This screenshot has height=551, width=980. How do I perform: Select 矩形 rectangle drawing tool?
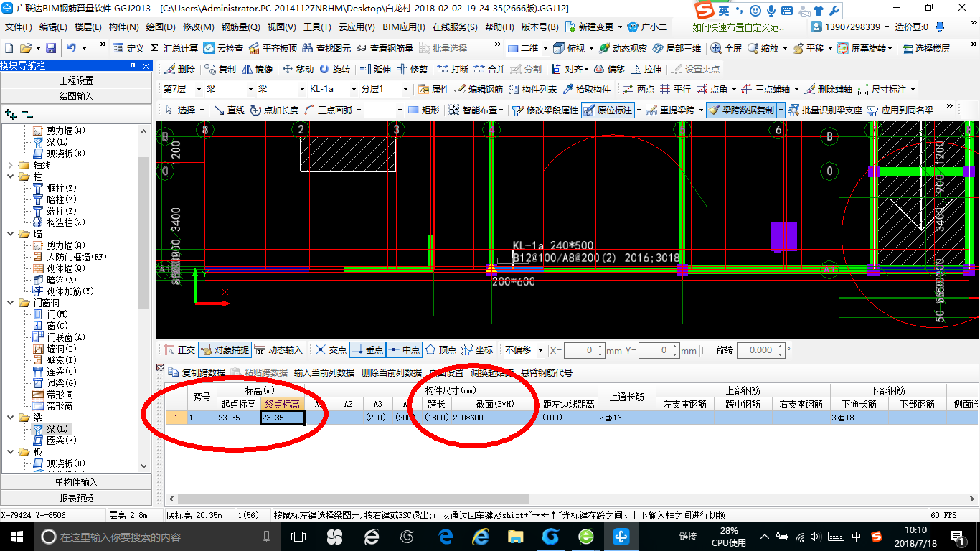coord(423,110)
